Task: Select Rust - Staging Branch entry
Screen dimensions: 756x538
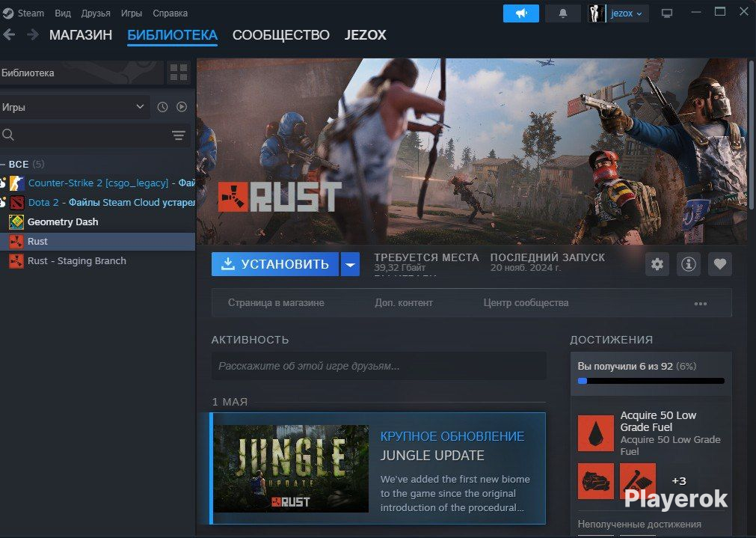Action: 97,261
